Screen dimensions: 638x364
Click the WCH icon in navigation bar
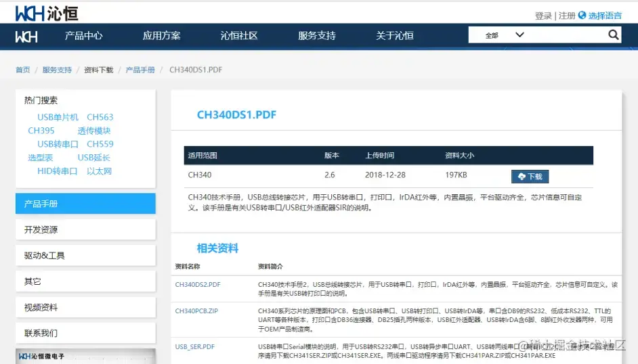click(26, 37)
